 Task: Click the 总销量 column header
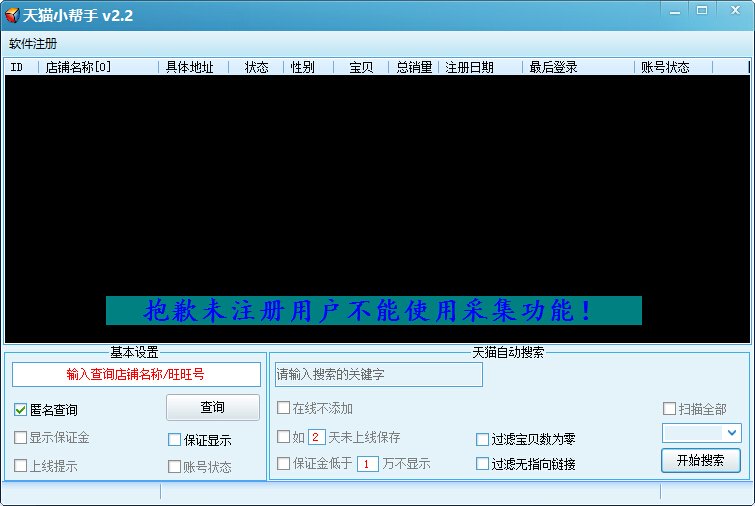(x=414, y=67)
